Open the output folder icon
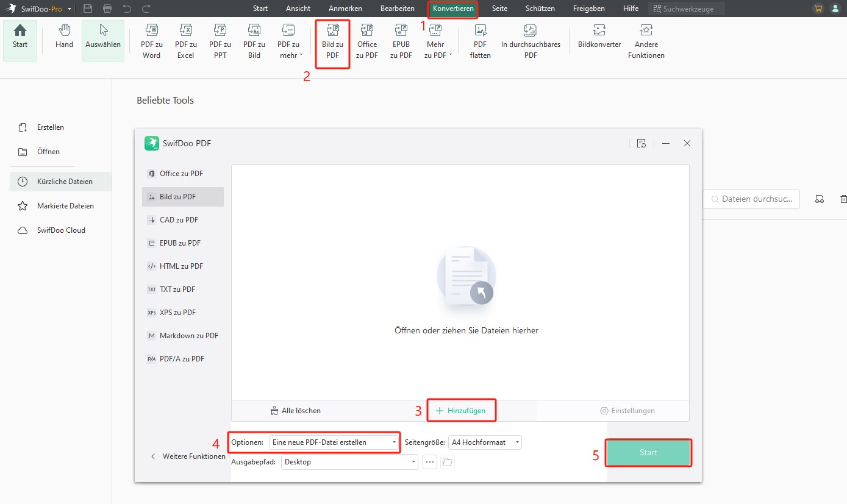Viewport: 847px width, 504px height. coord(448,462)
